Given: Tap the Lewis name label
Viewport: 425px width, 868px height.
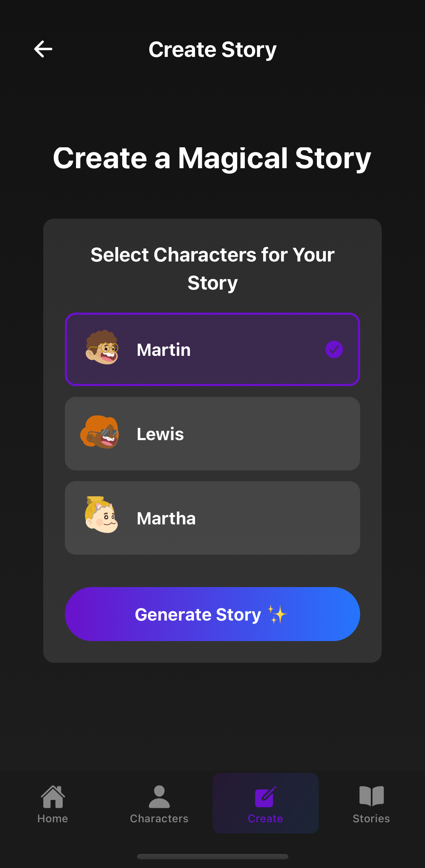Looking at the screenshot, I should pos(160,434).
